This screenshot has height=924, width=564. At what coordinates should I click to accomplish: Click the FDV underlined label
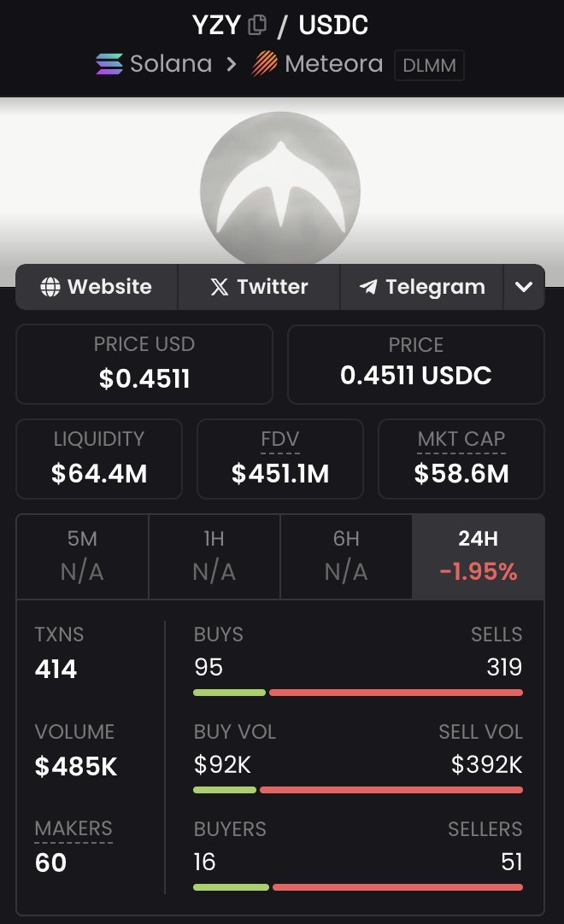click(280, 440)
